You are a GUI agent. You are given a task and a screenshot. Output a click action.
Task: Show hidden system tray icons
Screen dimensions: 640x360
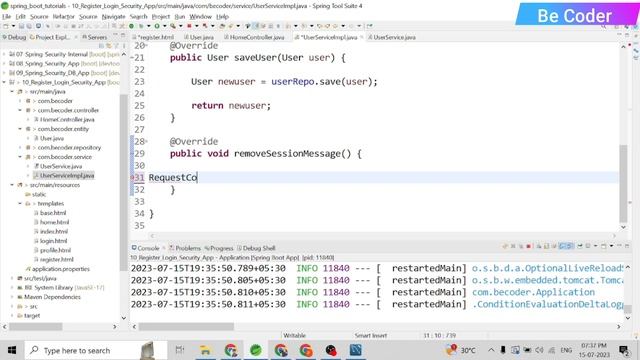[491, 350]
